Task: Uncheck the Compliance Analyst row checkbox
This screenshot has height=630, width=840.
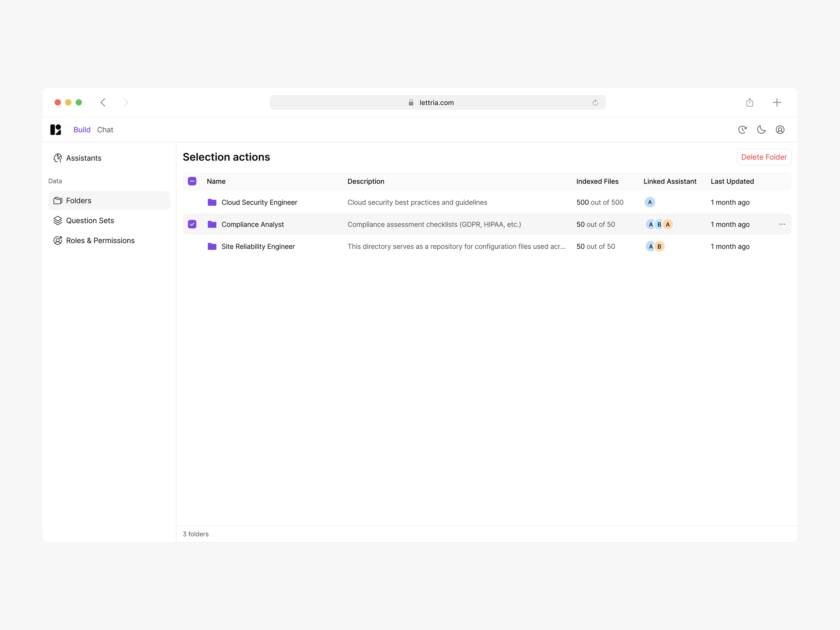Action: [192, 224]
